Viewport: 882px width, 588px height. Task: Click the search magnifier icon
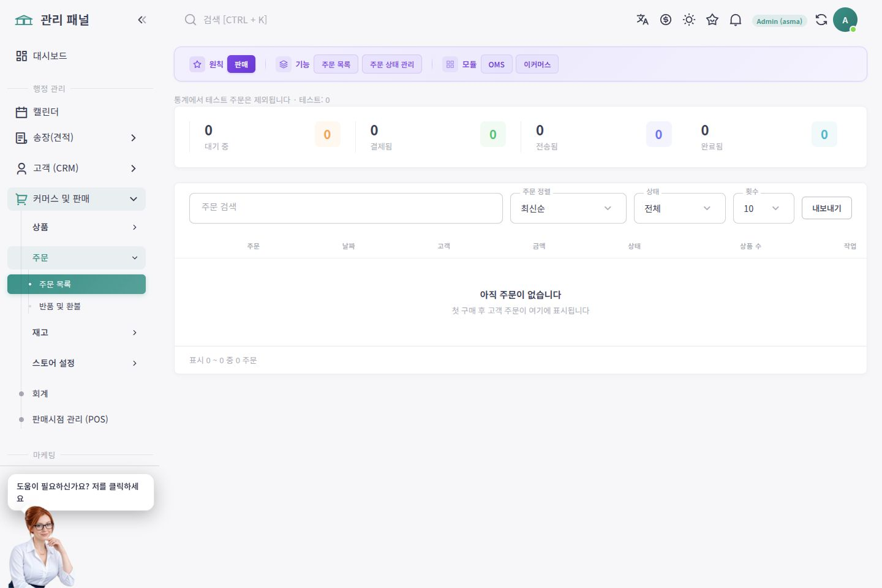pos(190,20)
